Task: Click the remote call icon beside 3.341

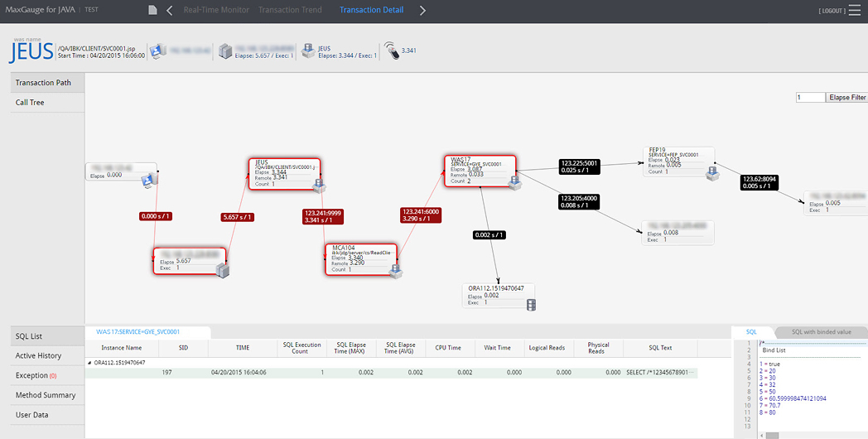Action: pyautogui.click(x=392, y=51)
